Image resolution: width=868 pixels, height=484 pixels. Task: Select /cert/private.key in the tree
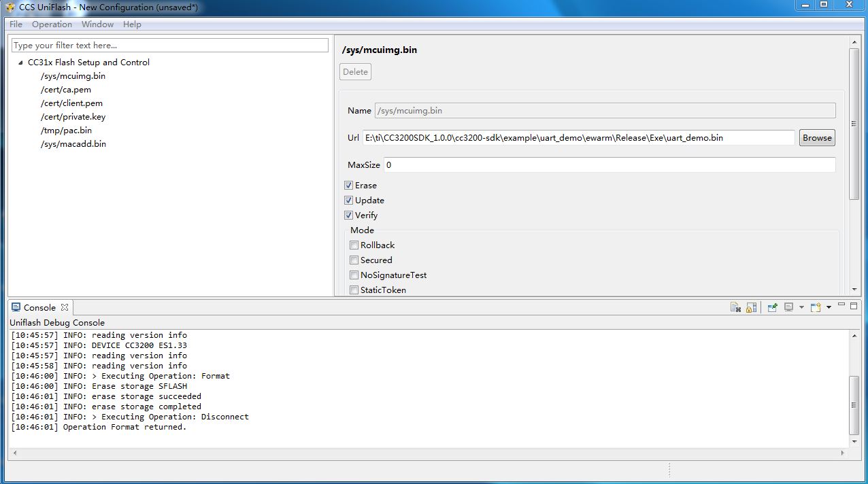pos(73,117)
